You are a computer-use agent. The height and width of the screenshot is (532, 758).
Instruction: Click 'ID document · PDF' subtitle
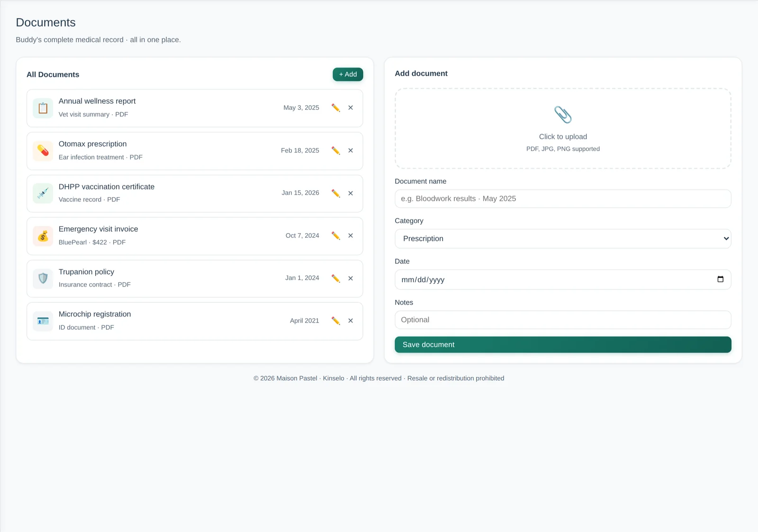point(86,327)
